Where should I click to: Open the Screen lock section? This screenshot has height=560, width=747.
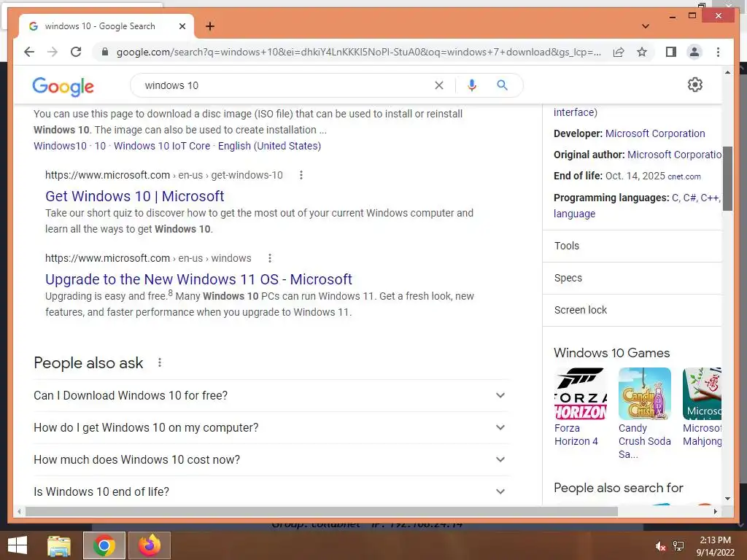[632, 310]
